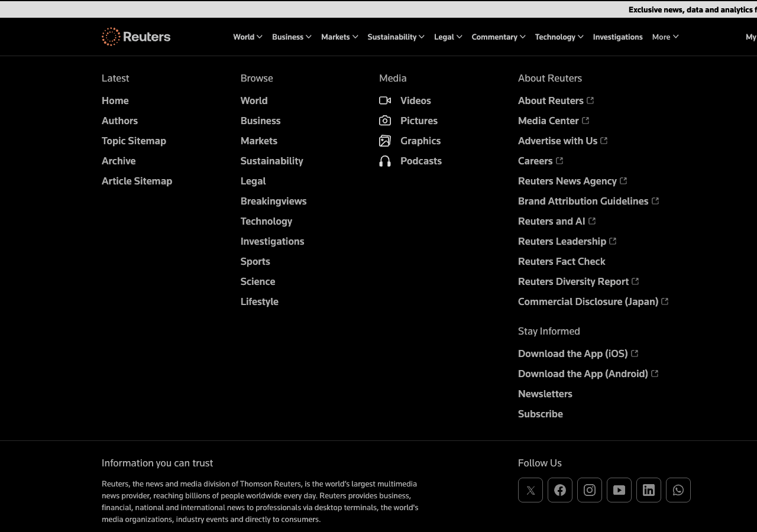Go to Home under Latest
The height and width of the screenshot is (532, 757).
click(x=115, y=100)
